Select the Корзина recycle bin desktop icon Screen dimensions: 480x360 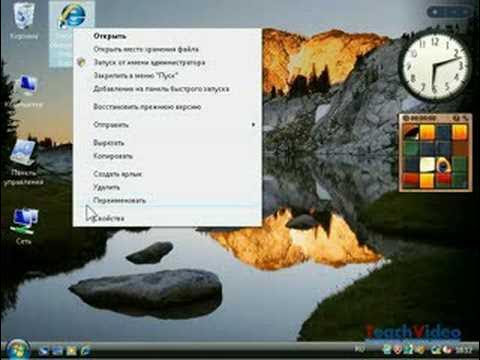click(x=24, y=21)
